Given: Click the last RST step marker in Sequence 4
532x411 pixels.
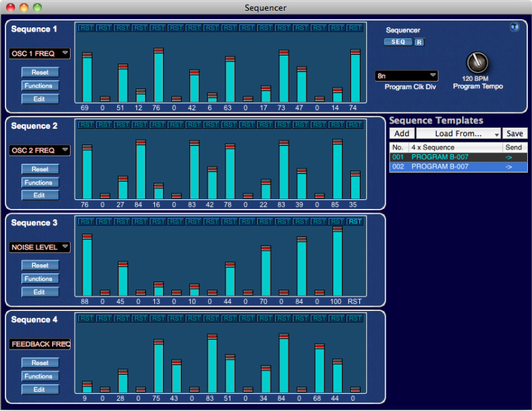Looking at the screenshot, I should [354, 319].
